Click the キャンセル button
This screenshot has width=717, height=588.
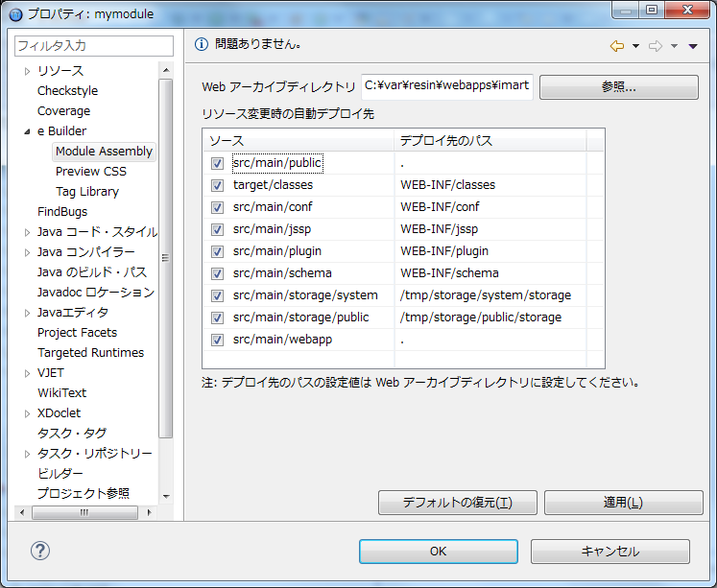[x=610, y=552]
